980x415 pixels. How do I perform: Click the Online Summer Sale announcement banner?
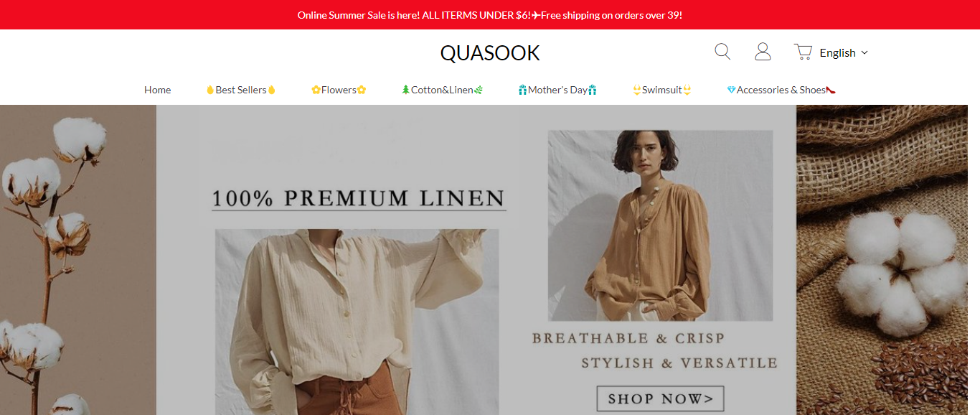pyautogui.click(x=490, y=15)
